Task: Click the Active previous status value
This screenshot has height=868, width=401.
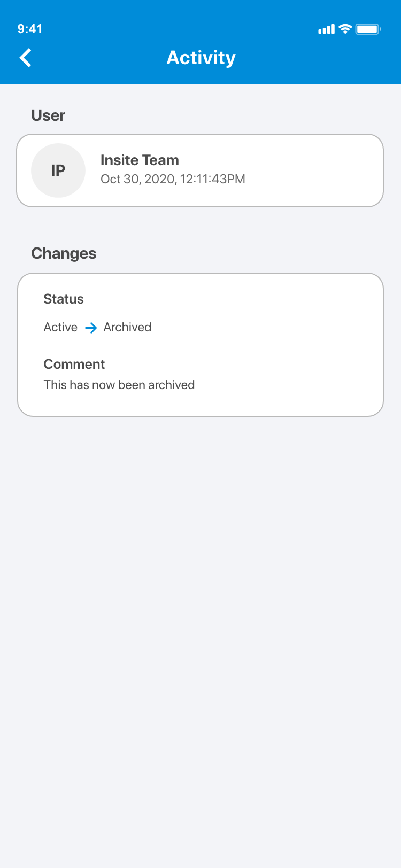Action: pos(60,327)
